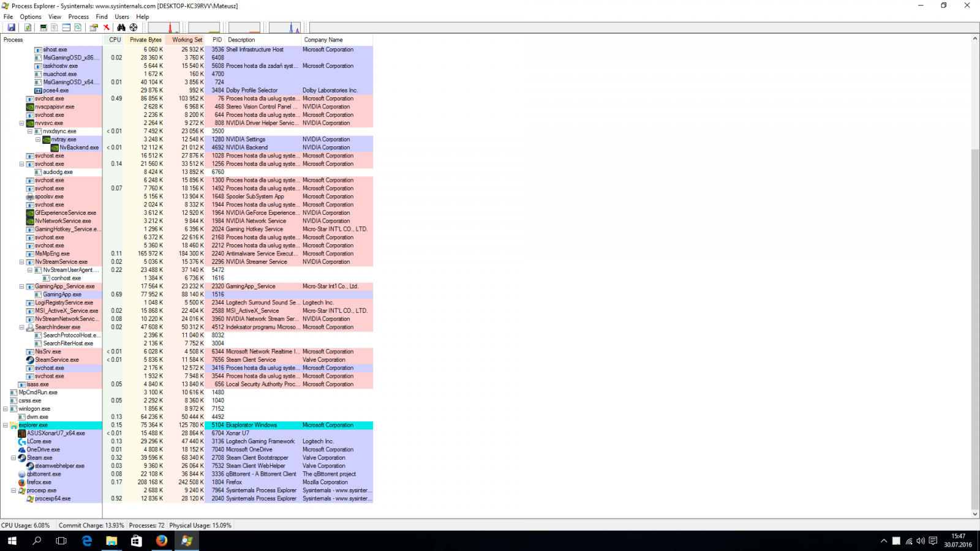Image resolution: width=980 pixels, height=551 pixels.
Task: Click the binoculars Find Handle icon
Action: coord(121,28)
